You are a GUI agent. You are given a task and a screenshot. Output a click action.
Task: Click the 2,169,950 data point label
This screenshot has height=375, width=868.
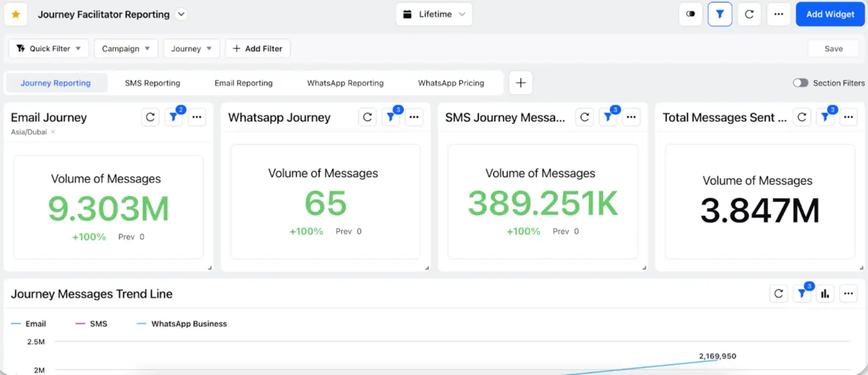(x=717, y=356)
